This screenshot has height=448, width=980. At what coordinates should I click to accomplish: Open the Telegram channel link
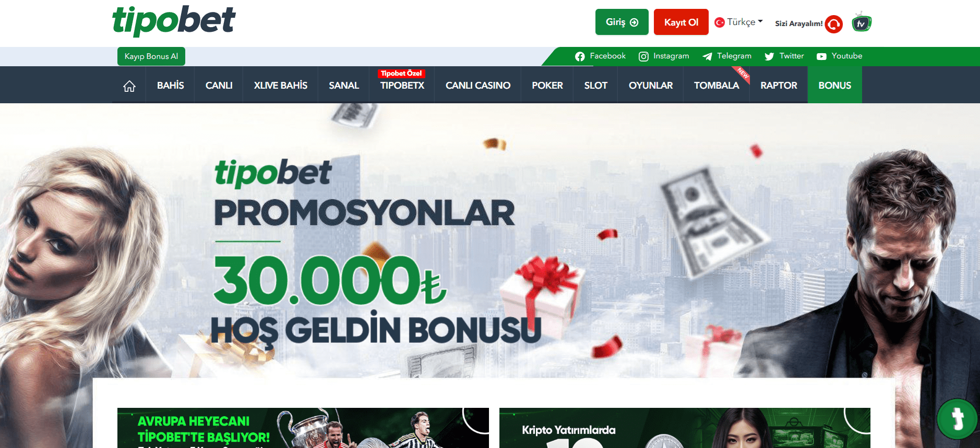(727, 56)
